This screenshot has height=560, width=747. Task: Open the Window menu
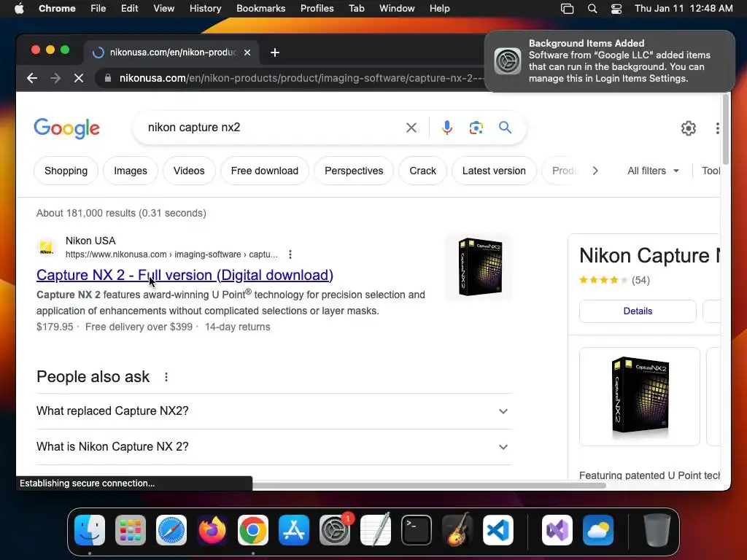click(x=397, y=9)
